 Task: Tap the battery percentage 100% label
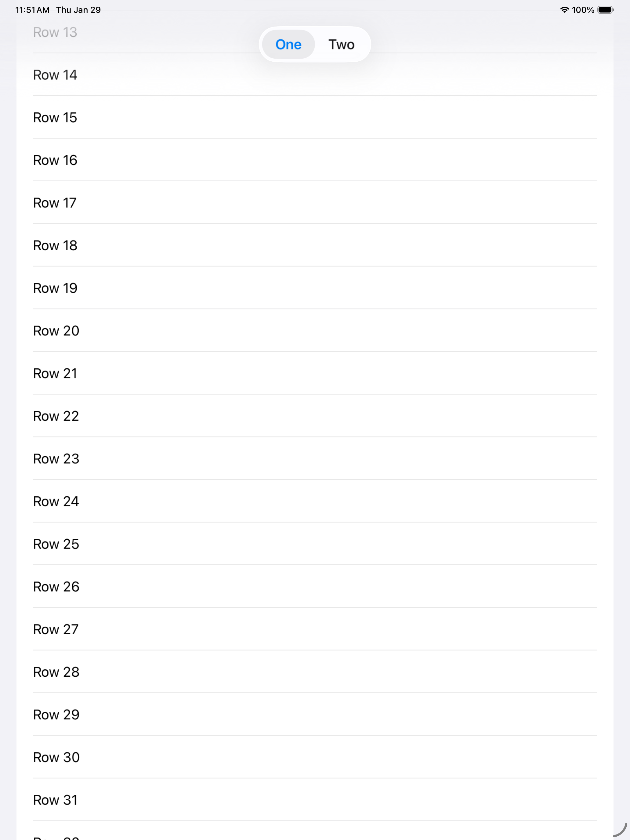[x=583, y=10]
